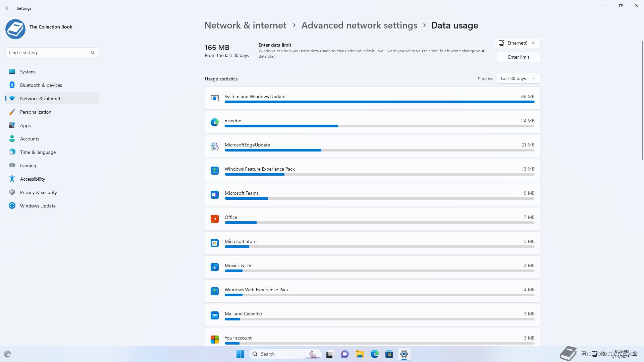
Task: Click the Gaming controller icon
Action: tap(12, 165)
